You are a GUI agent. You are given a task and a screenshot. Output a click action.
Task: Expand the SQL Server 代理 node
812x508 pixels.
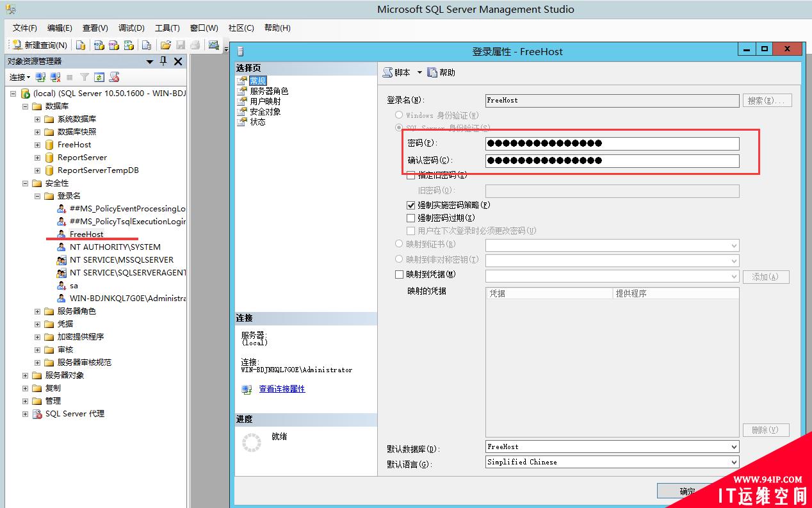(x=26, y=414)
